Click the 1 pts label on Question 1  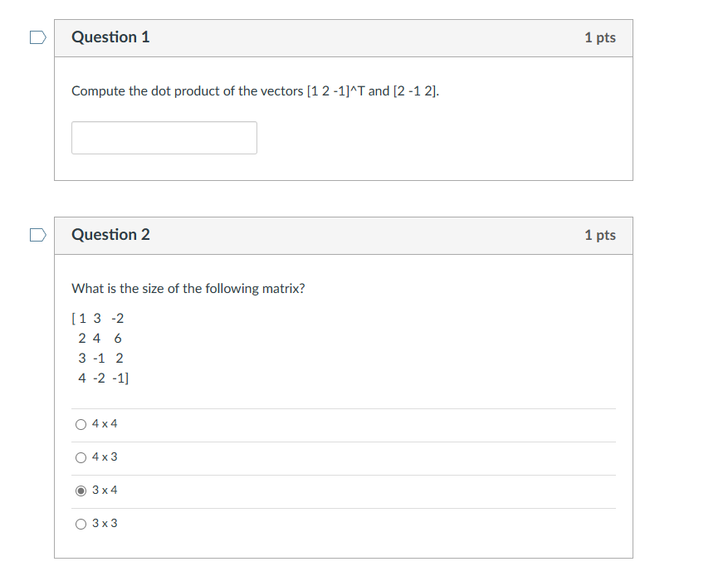point(600,37)
